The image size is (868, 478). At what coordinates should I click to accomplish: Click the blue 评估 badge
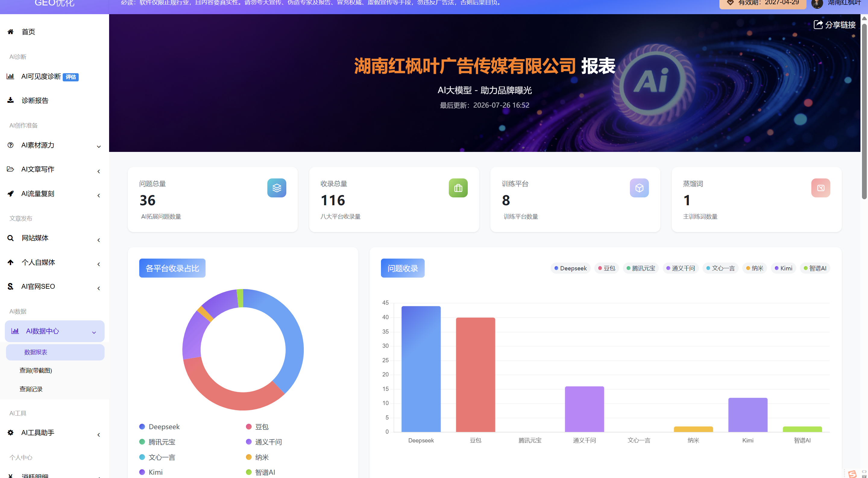(x=71, y=77)
